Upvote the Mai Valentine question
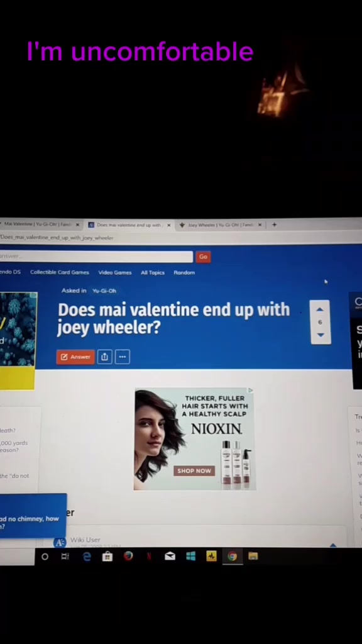The height and width of the screenshot is (644, 362). [x=320, y=310]
